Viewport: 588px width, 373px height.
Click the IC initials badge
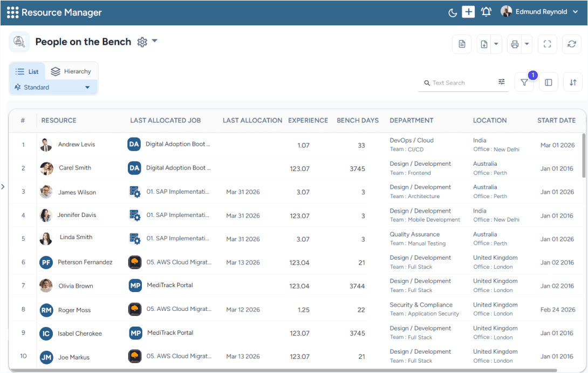[46, 334]
